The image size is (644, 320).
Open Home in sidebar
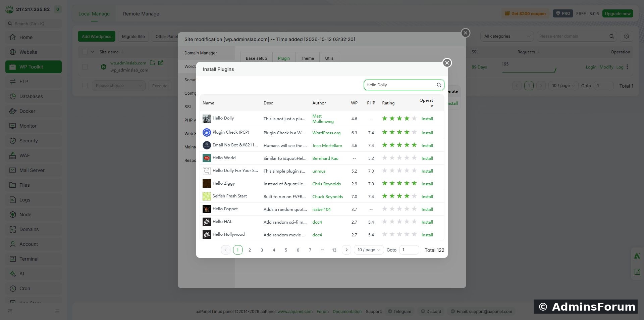[33, 37]
